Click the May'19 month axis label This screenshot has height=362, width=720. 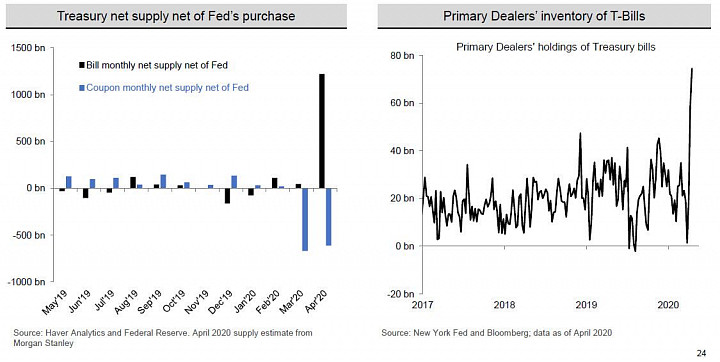(x=55, y=302)
